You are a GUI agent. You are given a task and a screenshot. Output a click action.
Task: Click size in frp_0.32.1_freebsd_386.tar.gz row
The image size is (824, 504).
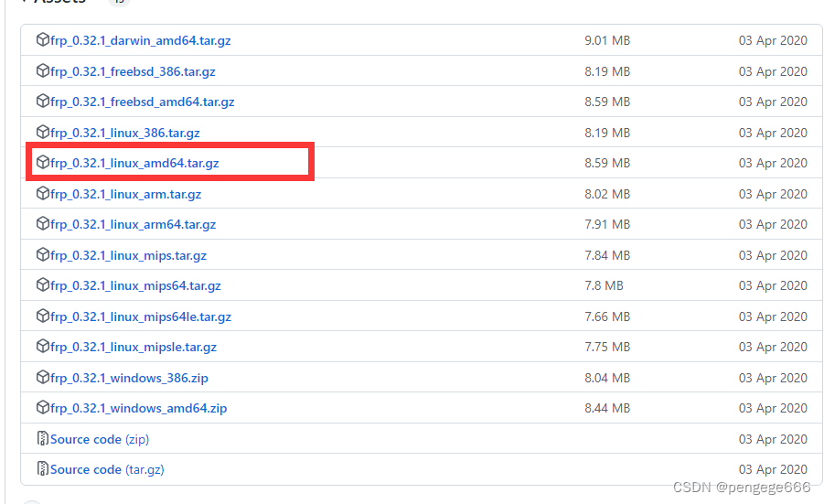click(x=607, y=71)
